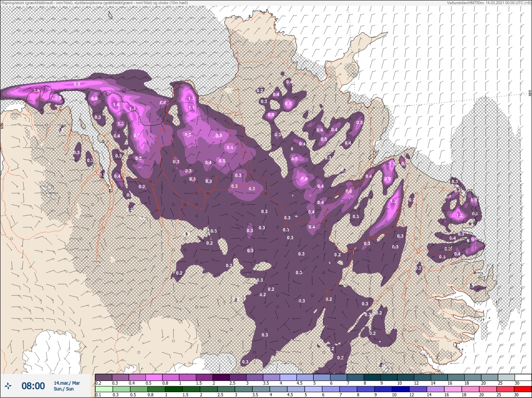Pick the bright pink 0.5 snow legend swatch
532x398 pixels.
click(154, 377)
